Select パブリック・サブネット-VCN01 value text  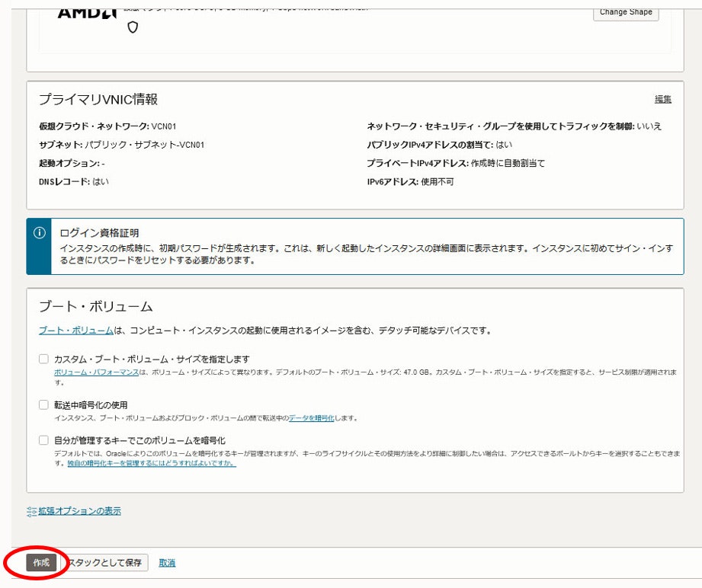point(145,145)
